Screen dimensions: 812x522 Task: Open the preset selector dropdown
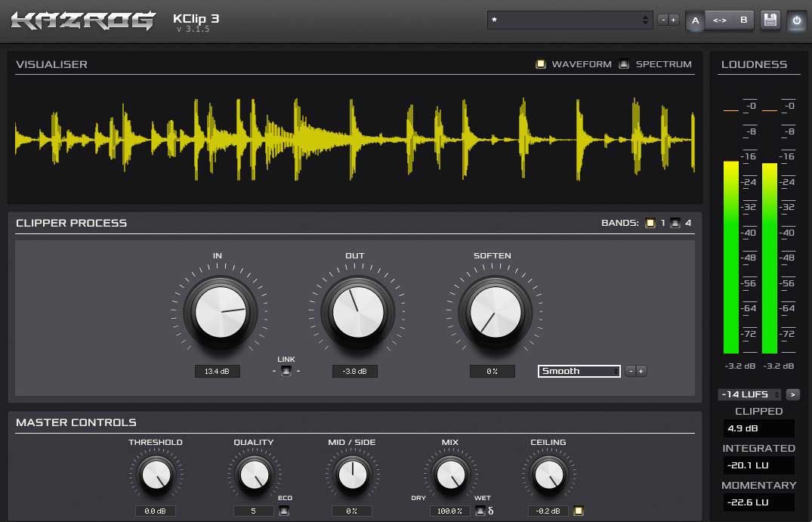[570, 20]
